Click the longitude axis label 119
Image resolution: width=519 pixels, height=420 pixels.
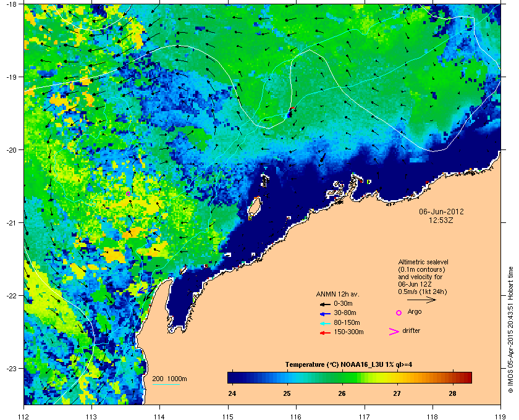500,416
